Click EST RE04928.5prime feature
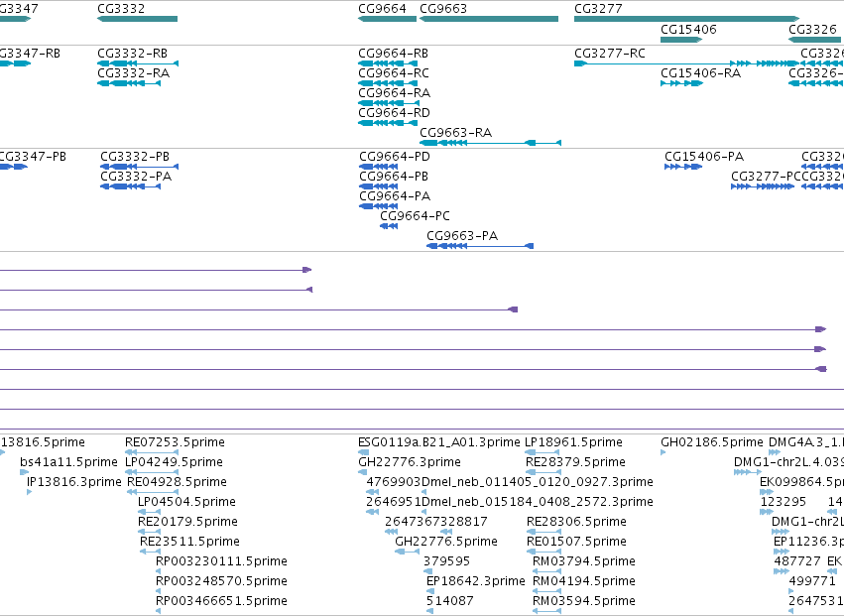This screenshot has width=844, height=616. tap(153, 492)
